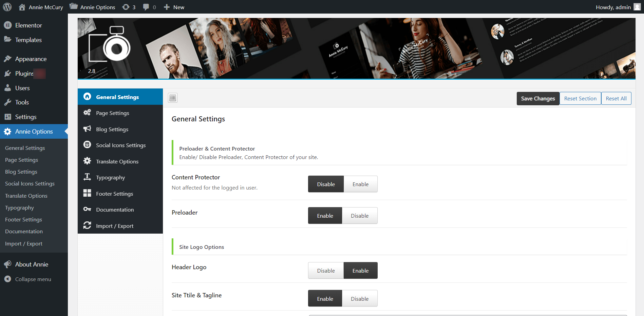
Task: Open the Annie McCury home icon
Action: click(x=22, y=7)
